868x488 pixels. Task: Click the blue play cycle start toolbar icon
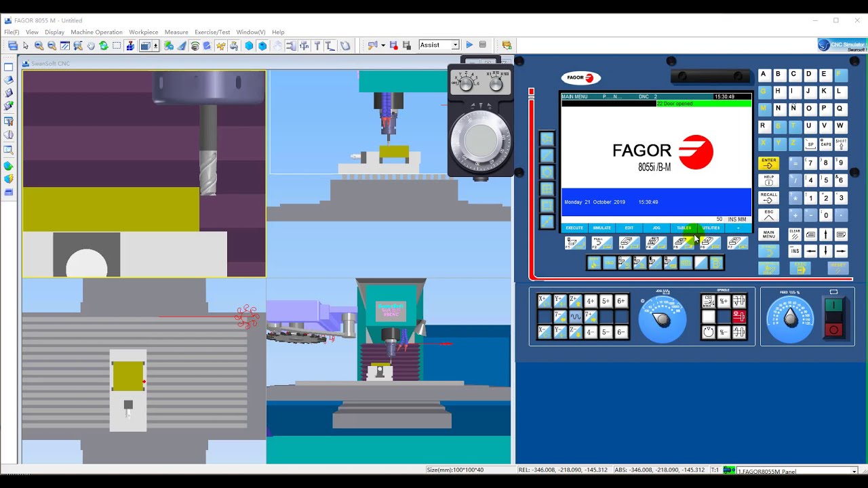pyautogui.click(x=469, y=45)
